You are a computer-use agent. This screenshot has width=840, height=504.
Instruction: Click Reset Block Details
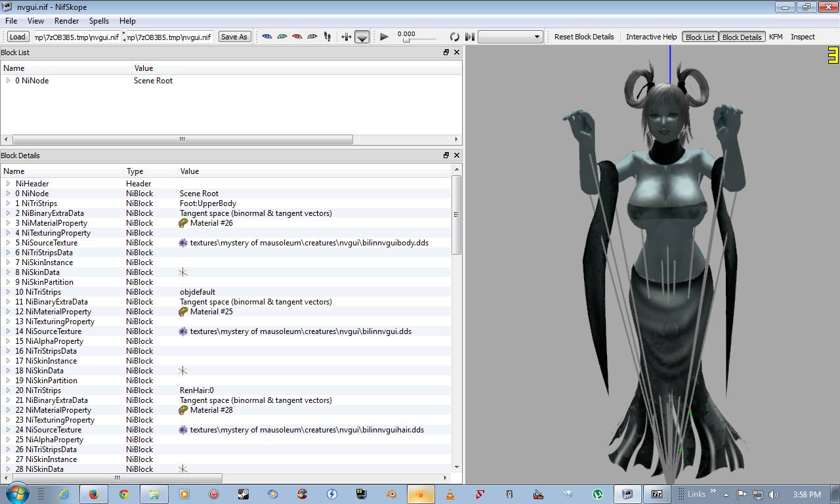coord(583,37)
